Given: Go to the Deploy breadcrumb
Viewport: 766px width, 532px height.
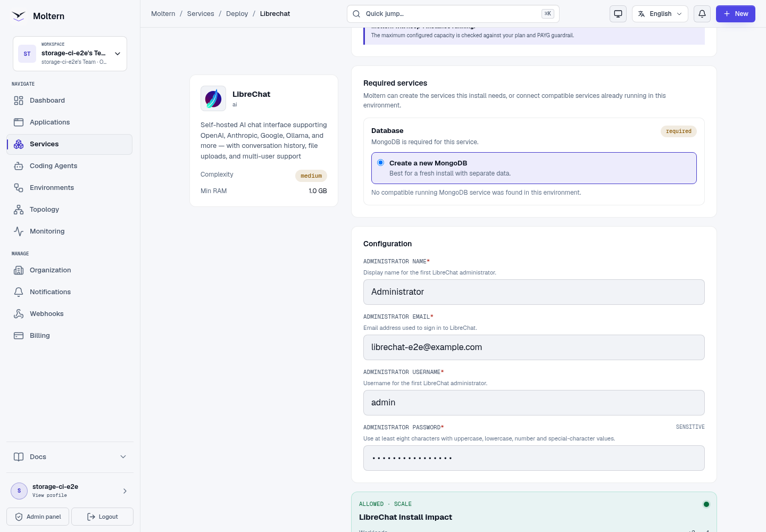Looking at the screenshot, I should 237,14.
